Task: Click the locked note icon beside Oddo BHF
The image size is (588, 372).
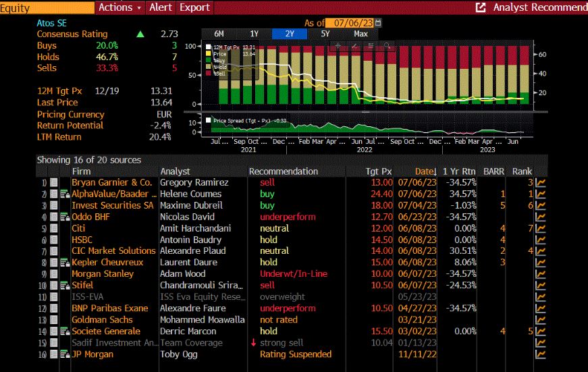Action: (65, 217)
